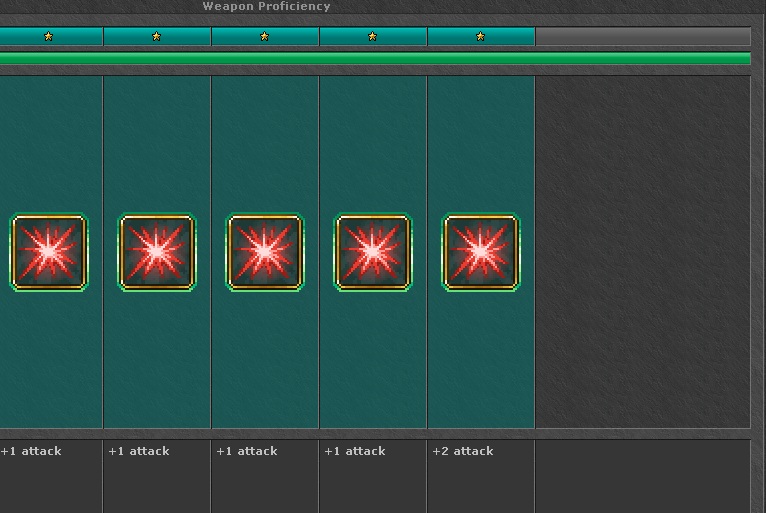The height and width of the screenshot is (513, 766).
Task: Select the fourth gold star in the level bar
Action: 372,37
